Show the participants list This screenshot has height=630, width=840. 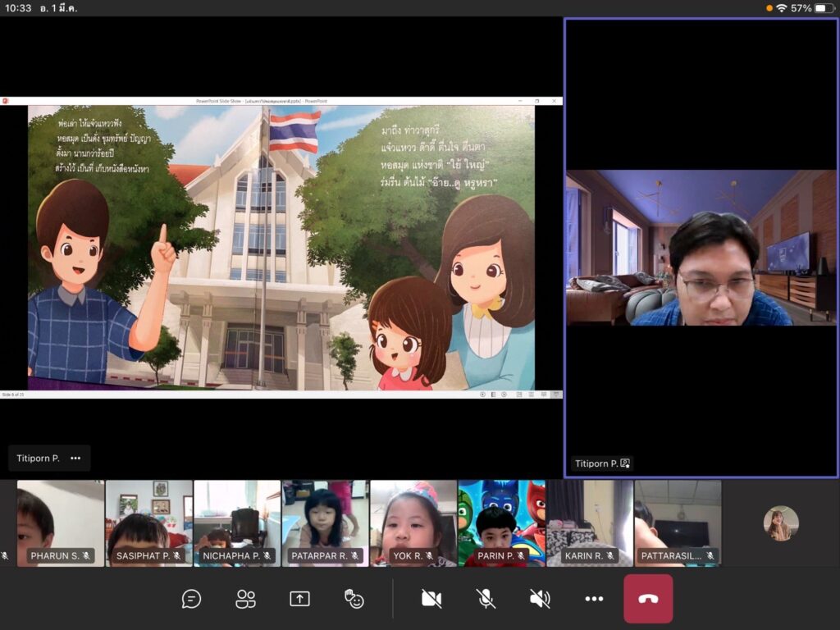(245, 599)
